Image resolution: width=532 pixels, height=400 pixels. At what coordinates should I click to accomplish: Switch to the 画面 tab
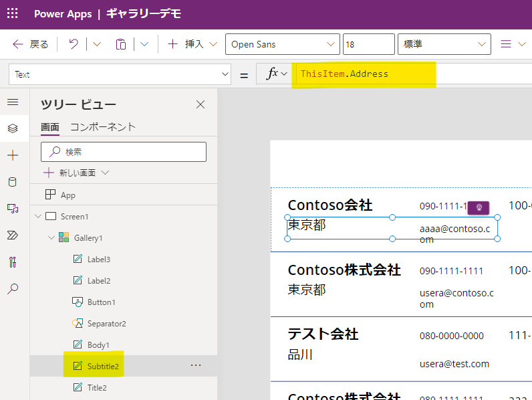click(x=50, y=127)
